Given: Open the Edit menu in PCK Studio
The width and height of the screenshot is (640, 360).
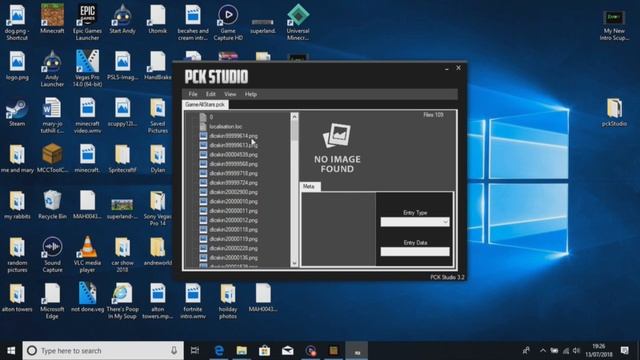Looking at the screenshot, I should (x=211, y=94).
